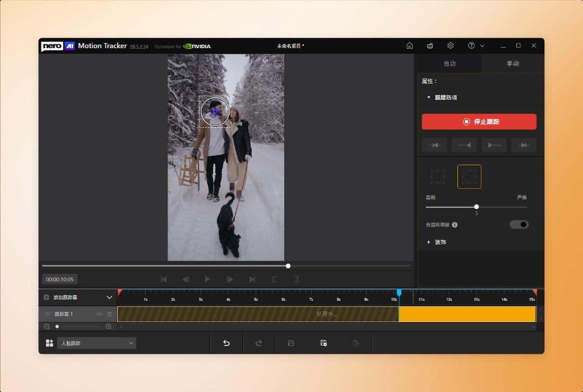Image resolution: width=583 pixels, height=392 pixels.
Task: Delete 跟踪器 1 with the trash icon
Action: (110, 314)
